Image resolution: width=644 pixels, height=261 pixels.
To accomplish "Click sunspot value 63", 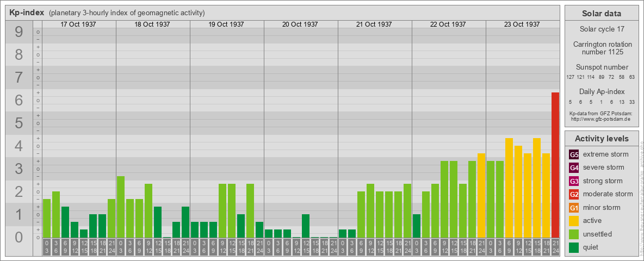I will [x=633, y=77].
